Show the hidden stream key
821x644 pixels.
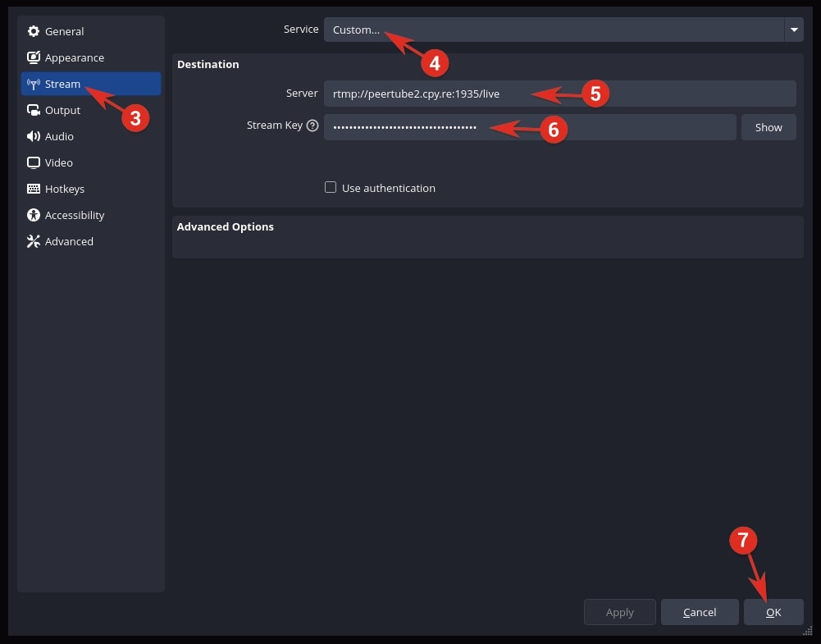(x=769, y=127)
